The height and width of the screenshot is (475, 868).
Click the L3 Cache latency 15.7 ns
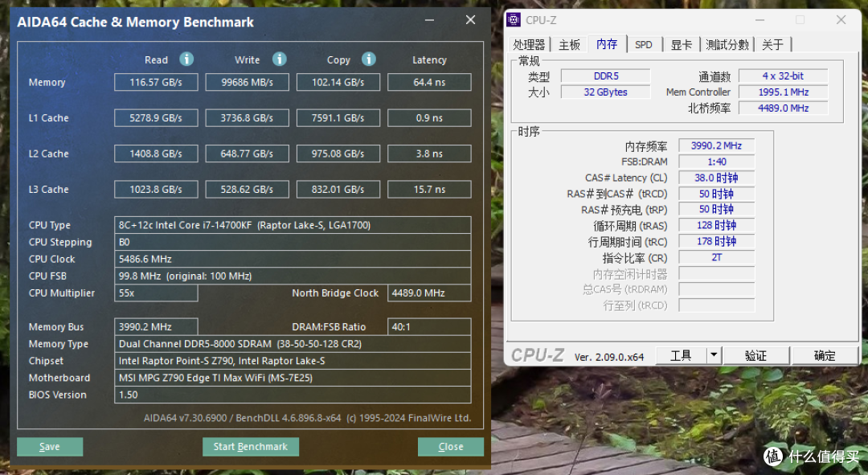[x=429, y=190]
